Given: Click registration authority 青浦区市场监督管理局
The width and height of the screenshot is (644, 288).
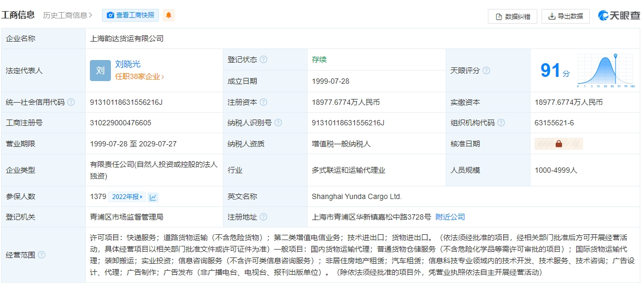Looking at the screenshot, I should [127, 217].
